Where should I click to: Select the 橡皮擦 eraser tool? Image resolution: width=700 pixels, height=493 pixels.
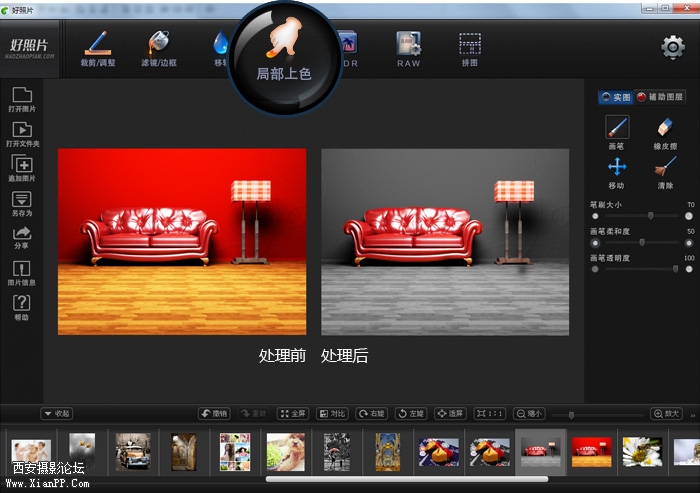[665, 128]
